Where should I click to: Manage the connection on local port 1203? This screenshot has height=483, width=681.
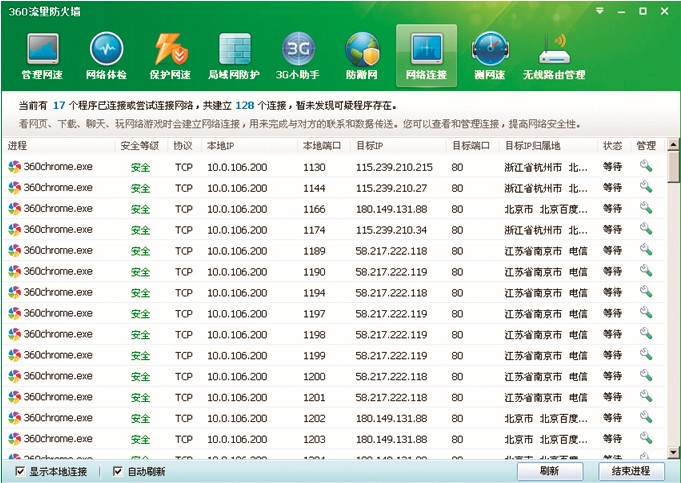point(646,438)
